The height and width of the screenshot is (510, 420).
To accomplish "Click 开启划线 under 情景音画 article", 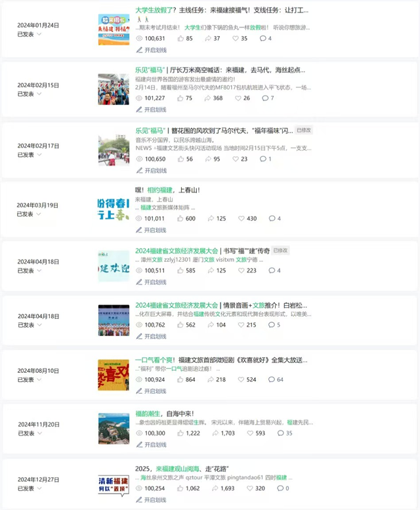I will click(152, 336).
